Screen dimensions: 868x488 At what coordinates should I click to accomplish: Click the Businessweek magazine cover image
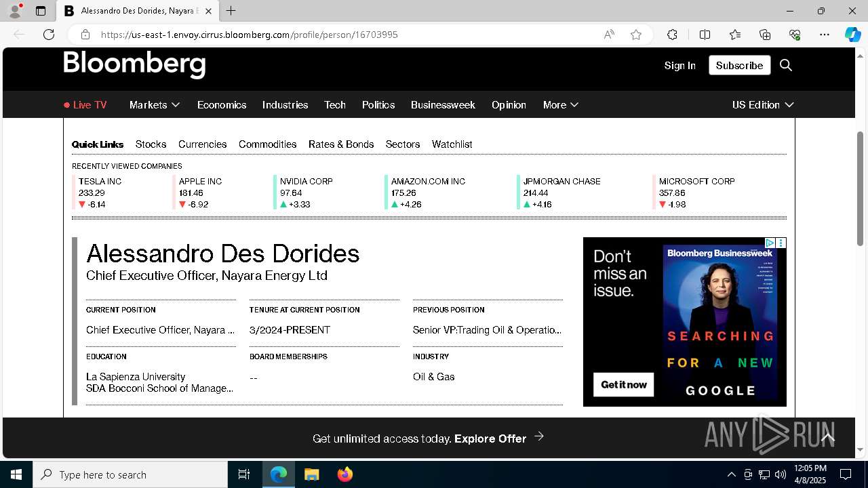click(720, 322)
